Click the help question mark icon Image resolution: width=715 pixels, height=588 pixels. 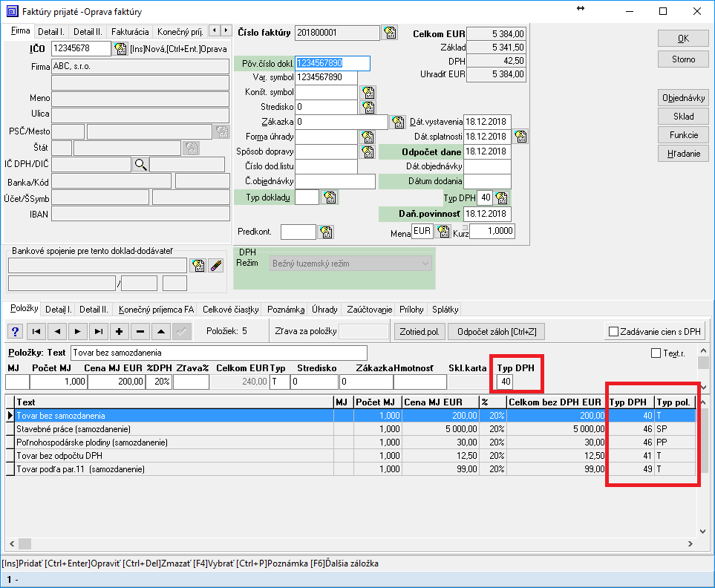coord(15,331)
